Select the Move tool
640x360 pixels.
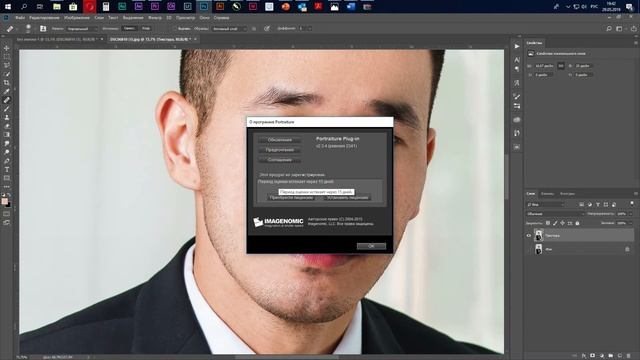7,48
